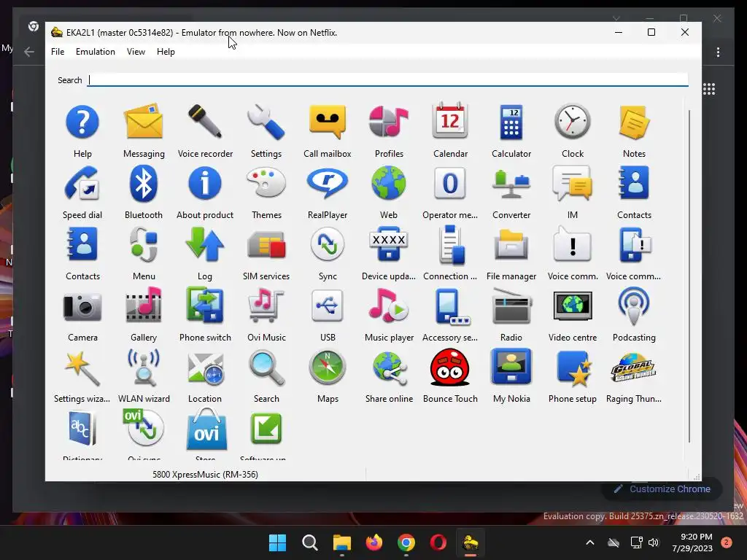Launch the Log arrows app
The image size is (747, 560).
[205, 244]
